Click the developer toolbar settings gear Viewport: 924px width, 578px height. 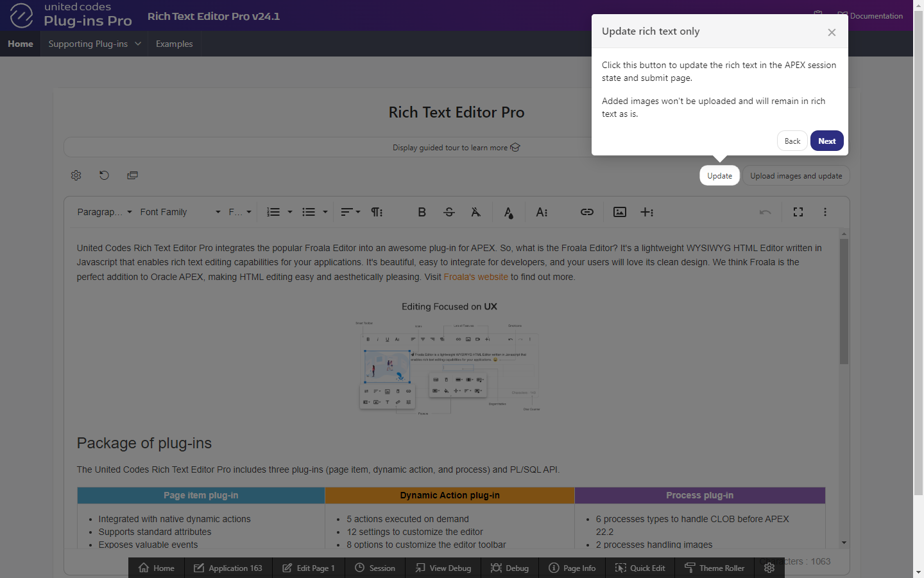(769, 568)
